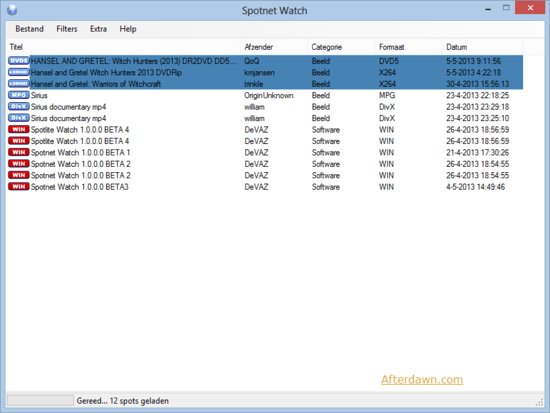550x413 pixels.
Task: Click the format cell 'MPG'
Action: 387,95
